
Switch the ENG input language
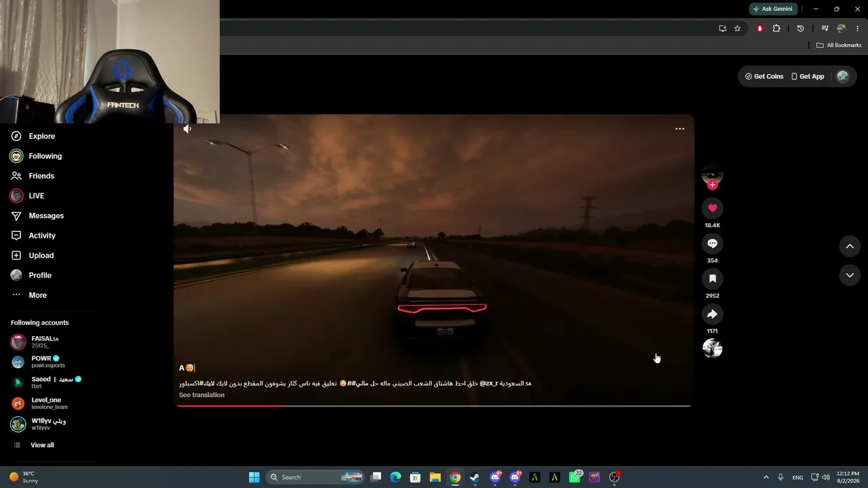pyautogui.click(x=798, y=477)
